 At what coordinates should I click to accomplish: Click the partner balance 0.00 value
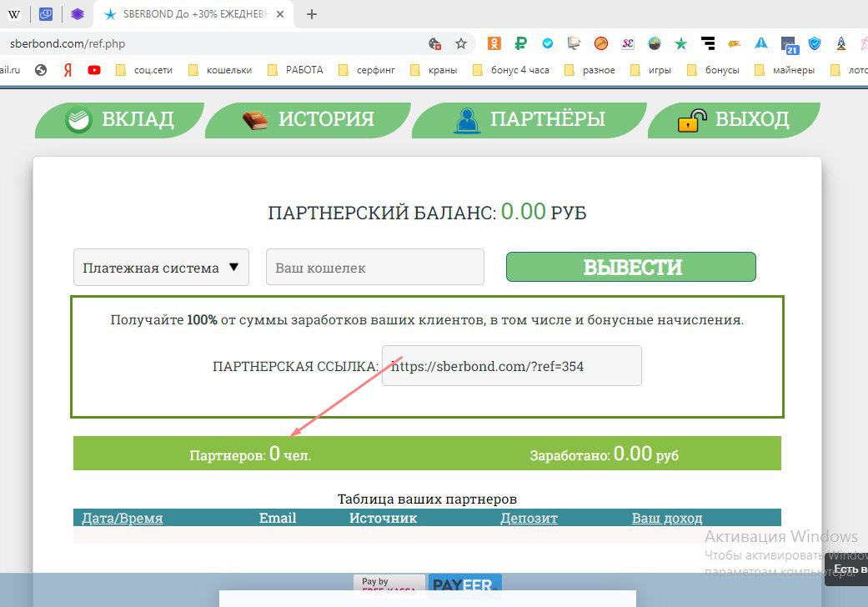(x=523, y=212)
